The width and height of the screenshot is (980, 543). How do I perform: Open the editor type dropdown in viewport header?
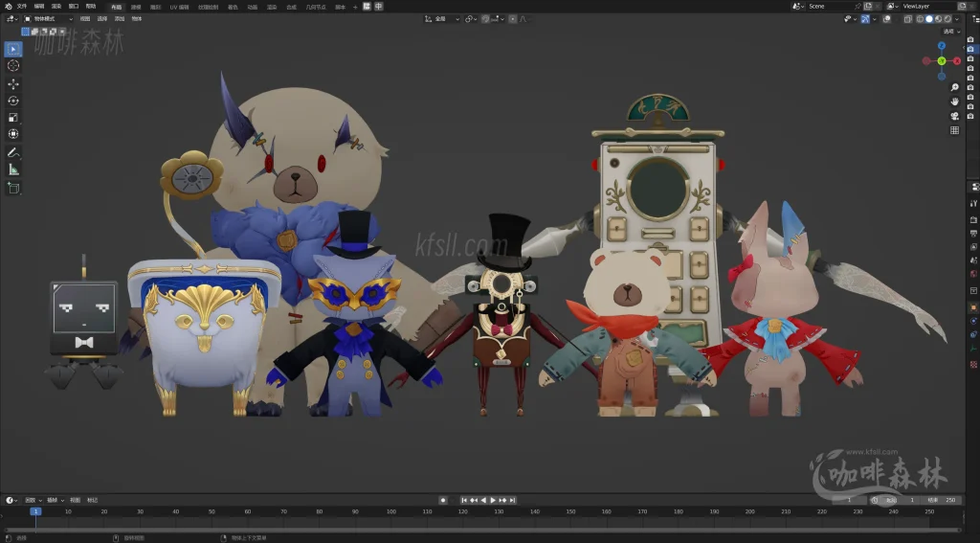coord(11,19)
